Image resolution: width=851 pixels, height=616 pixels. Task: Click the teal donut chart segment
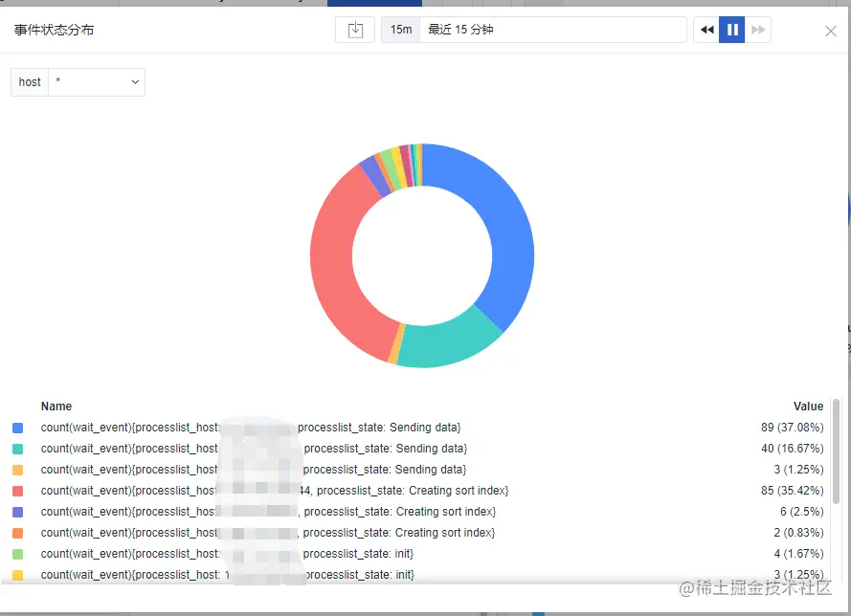448,344
